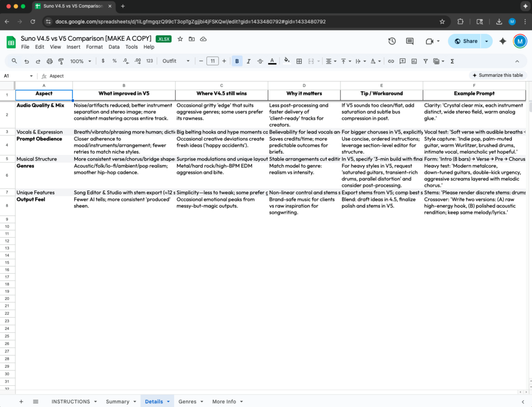Format as percent icon
532x407 pixels.
114,61
